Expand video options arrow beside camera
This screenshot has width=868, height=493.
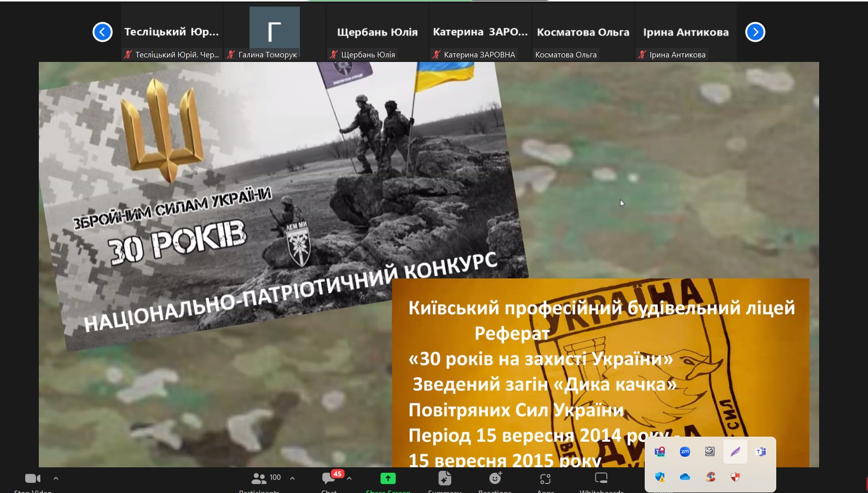tap(56, 478)
